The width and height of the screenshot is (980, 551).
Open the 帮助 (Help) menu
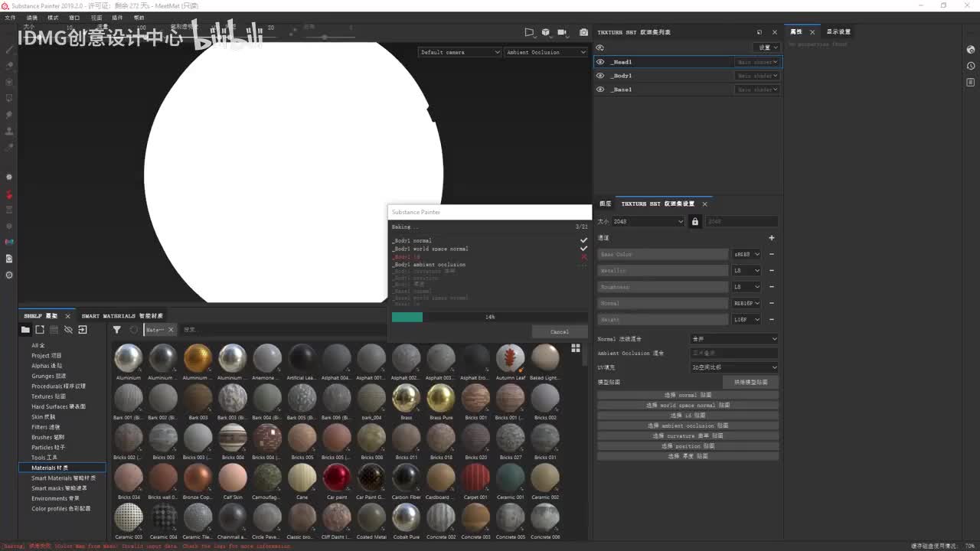[x=139, y=18]
